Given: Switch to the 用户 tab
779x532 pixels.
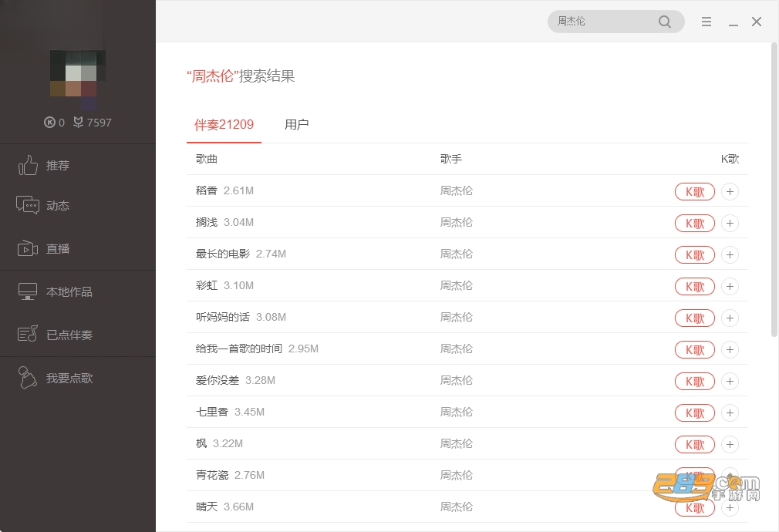Looking at the screenshot, I should [x=297, y=124].
